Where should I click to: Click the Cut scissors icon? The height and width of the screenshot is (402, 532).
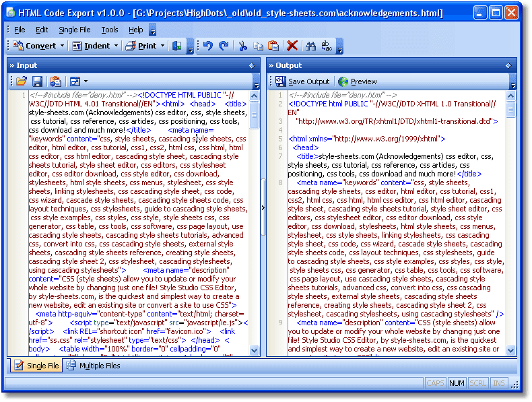tap(242, 46)
